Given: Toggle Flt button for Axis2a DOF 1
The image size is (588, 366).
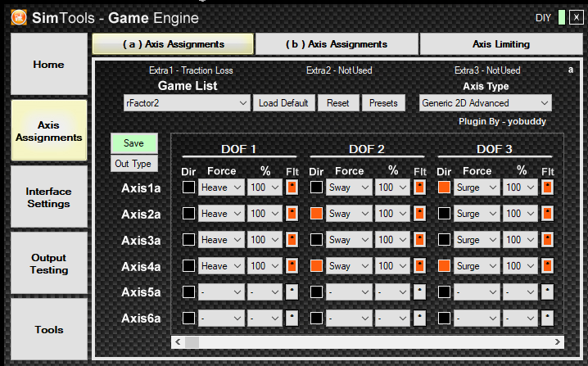Looking at the screenshot, I should (292, 214).
